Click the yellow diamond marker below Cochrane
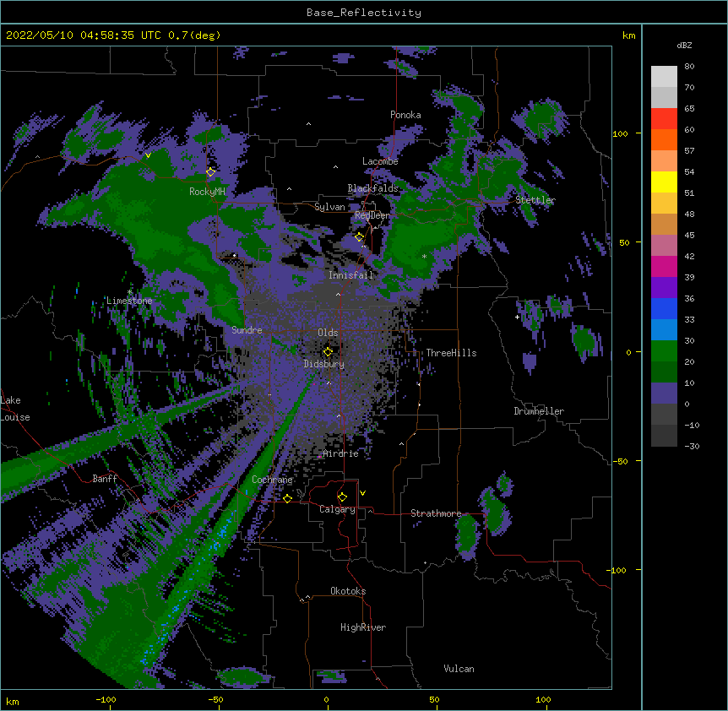Screen dimensions: 728x711 pos(287,498)
